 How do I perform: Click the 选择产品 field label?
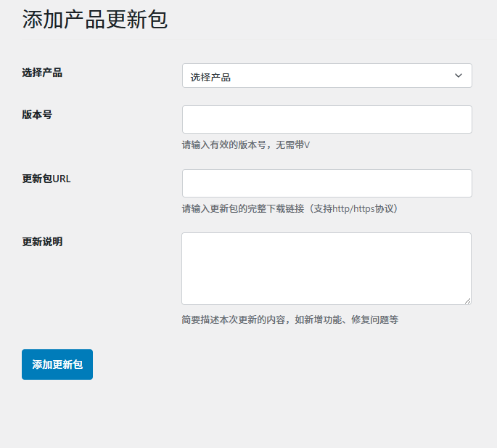click(x=42, y=73)
